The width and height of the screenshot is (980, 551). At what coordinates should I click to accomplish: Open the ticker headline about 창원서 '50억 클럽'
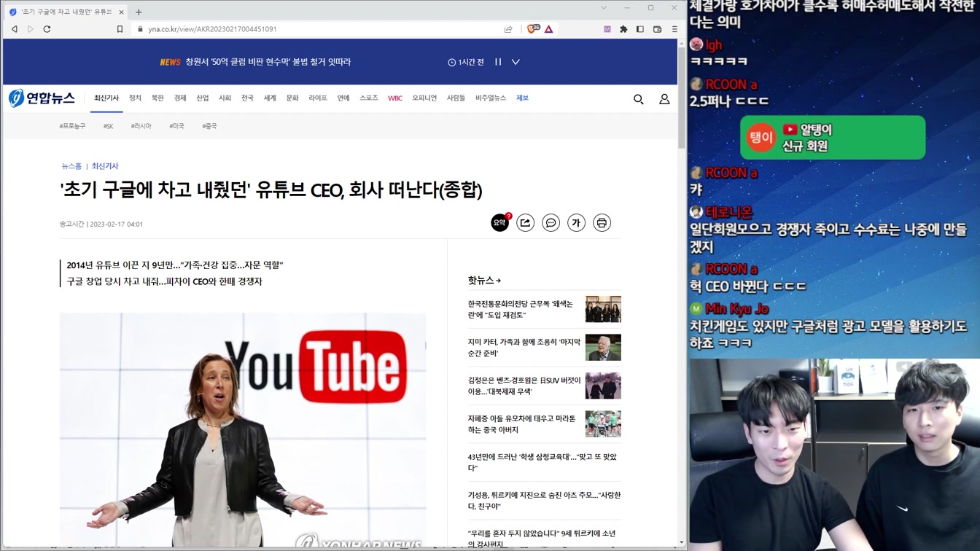268,62
